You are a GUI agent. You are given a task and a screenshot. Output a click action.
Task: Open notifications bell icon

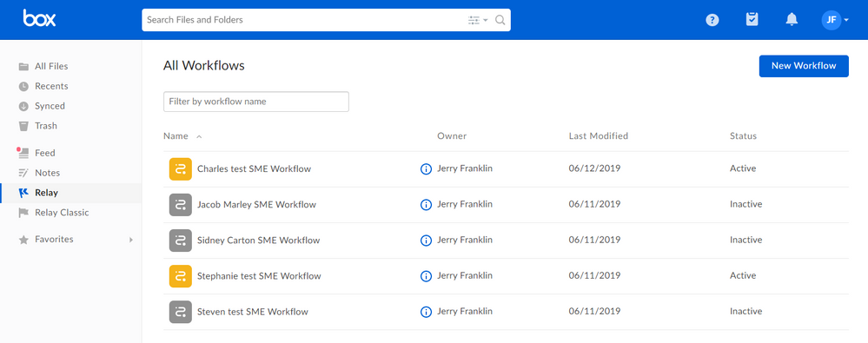[x=792, y=19]
